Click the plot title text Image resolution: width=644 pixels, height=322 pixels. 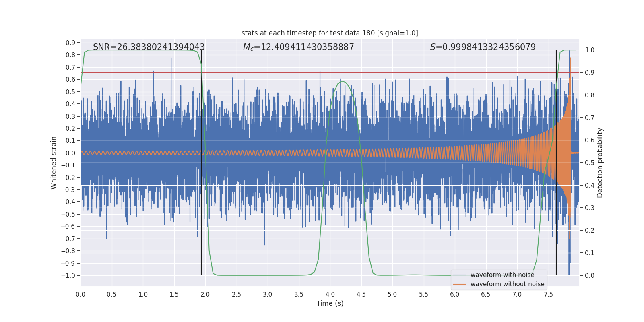[330, 33]
